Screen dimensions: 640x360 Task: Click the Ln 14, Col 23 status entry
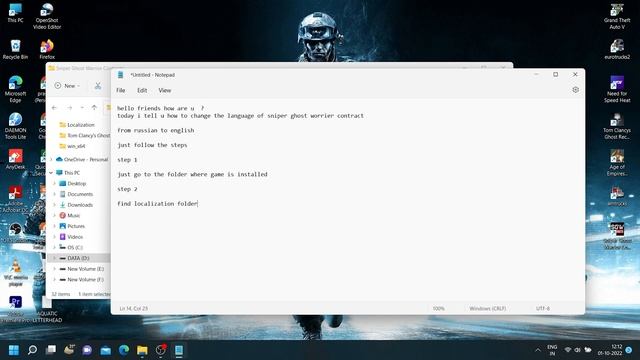(x=133, y=309)
